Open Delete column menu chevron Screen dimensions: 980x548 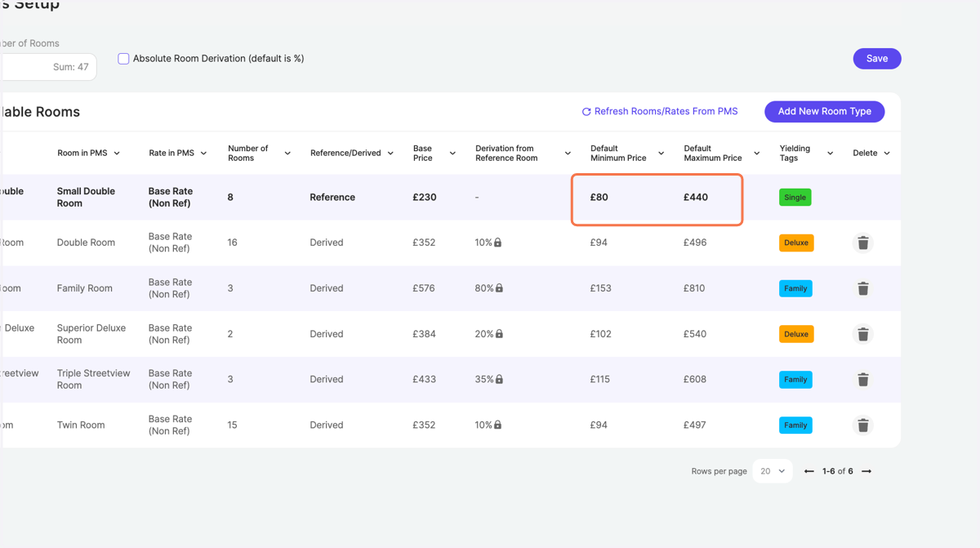pos(887,154)
